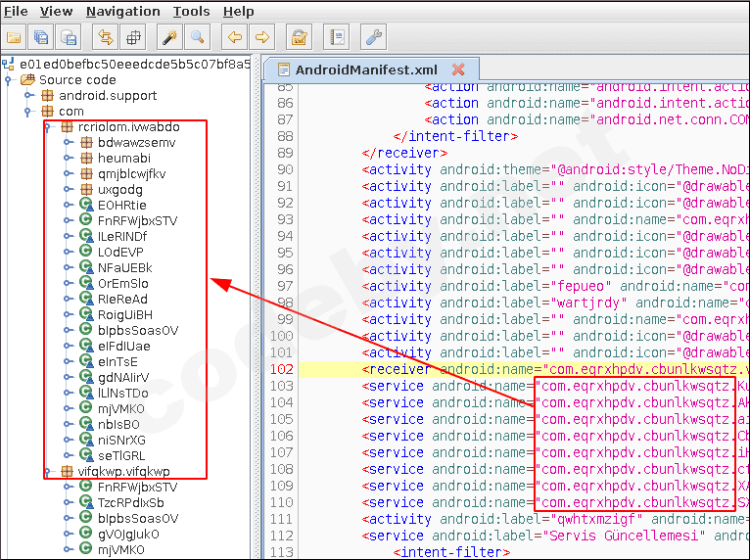This screenshot has height=560, width=750.
Task: Open the Navigation menu
Action: 122,12
